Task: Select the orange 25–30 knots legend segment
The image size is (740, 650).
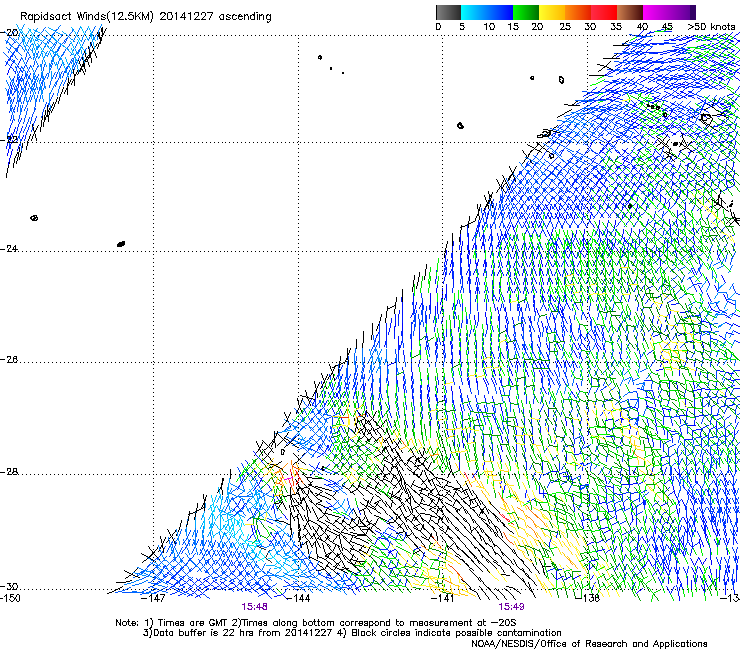Action: click(x=578, y=12)
